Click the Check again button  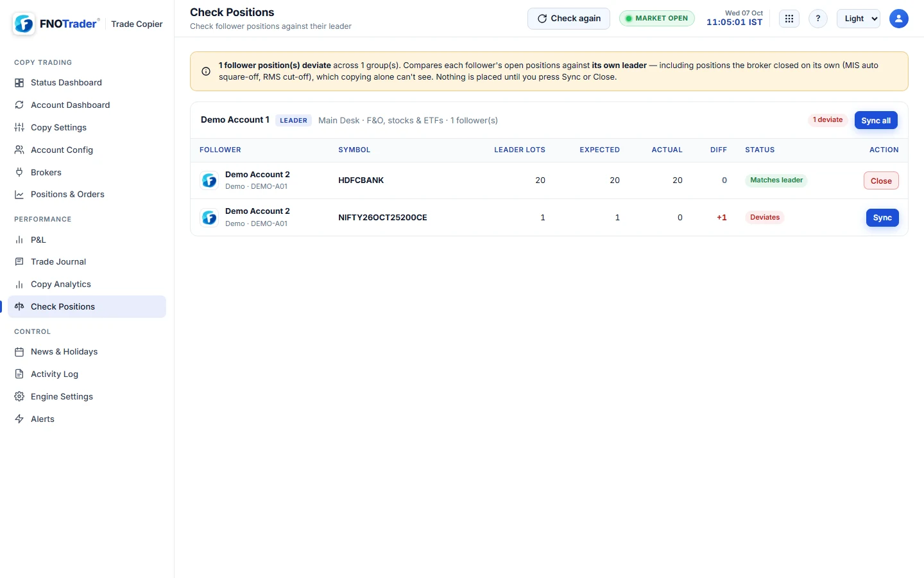569,19
